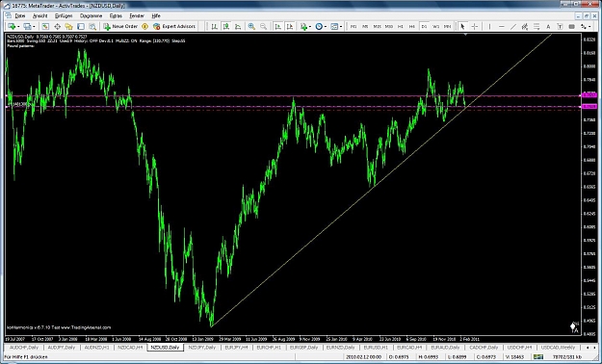The height and width of the screenshot is (364, 602).
Task: Expand the new chart dropdown arrow
Action: (x=18, y=27)
